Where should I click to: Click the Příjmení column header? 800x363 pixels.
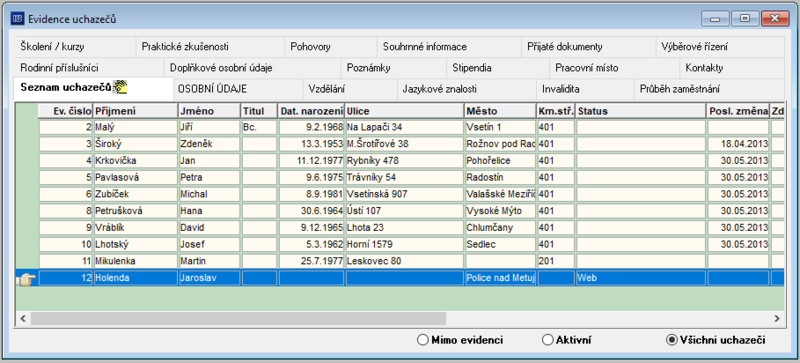point(135,111)
